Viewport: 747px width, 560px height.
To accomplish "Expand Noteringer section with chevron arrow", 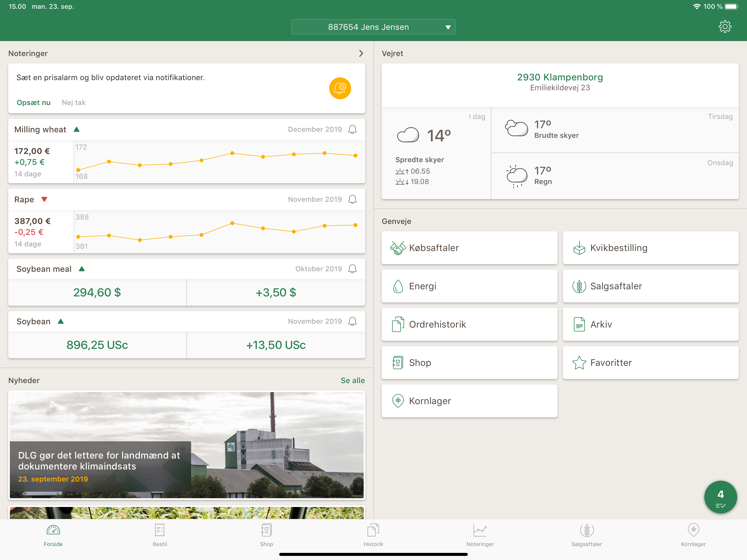I will (361, 53).
